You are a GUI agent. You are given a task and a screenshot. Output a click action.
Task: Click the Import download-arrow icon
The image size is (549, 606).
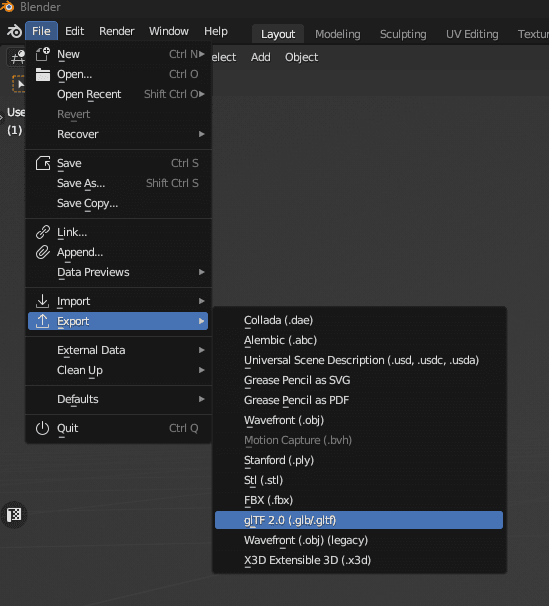42,301
